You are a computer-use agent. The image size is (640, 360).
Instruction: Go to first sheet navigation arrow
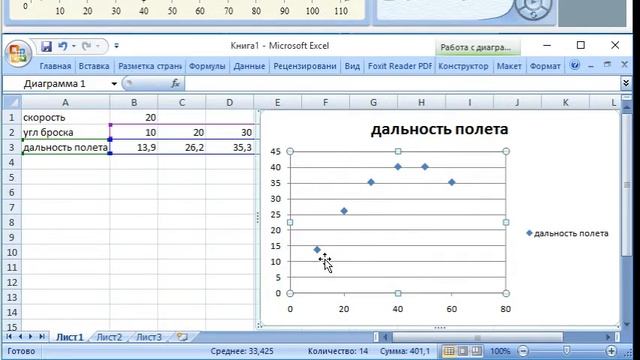pyautogui.click(x=9, y=337)
